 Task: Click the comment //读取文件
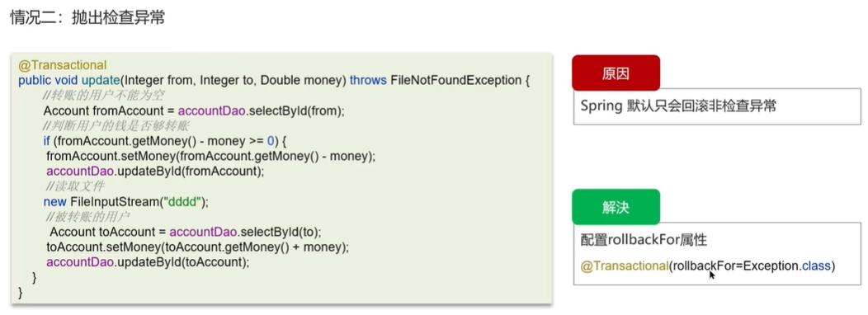[x=73, y=186]
